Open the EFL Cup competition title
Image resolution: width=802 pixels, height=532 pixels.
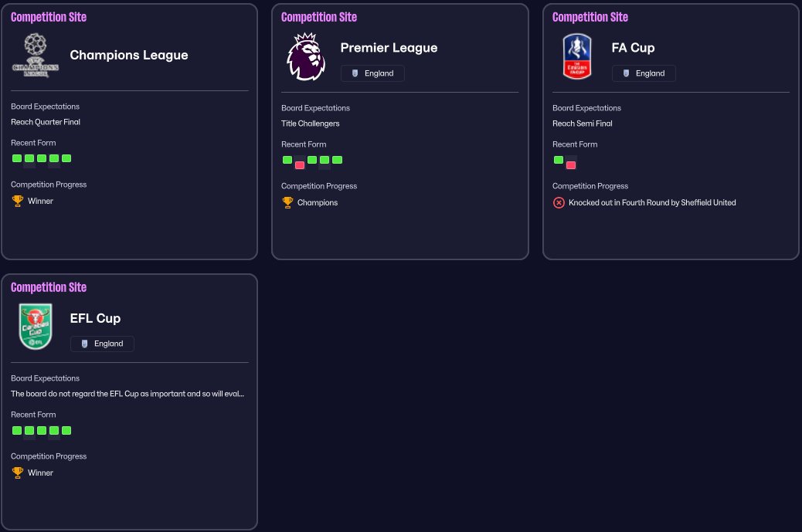click(95, 318)
